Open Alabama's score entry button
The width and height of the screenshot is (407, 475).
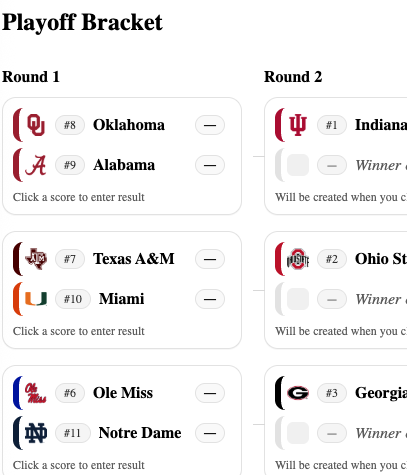click(x=210, y=165)
